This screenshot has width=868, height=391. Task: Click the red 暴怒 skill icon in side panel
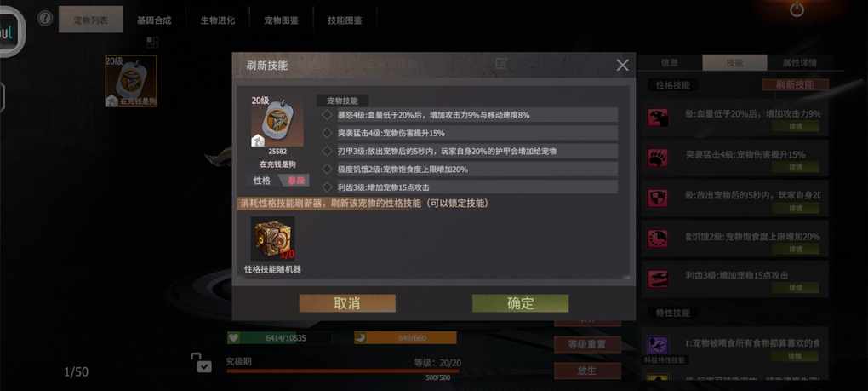click(658, 118)
